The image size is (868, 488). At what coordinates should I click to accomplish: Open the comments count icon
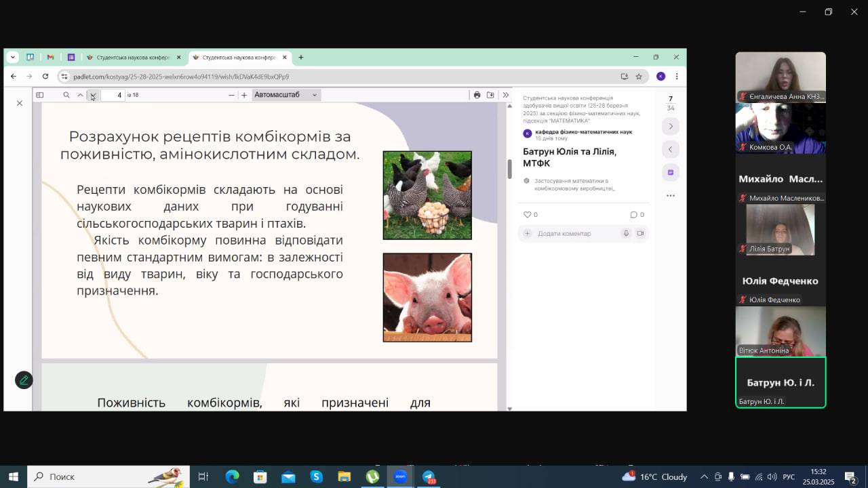click(633, 215)
